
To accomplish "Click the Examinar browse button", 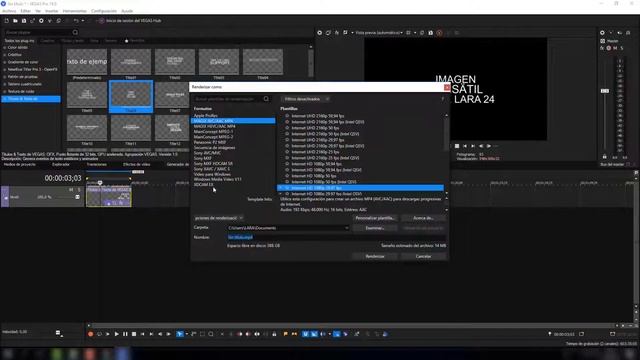I will tap(375, 228).
